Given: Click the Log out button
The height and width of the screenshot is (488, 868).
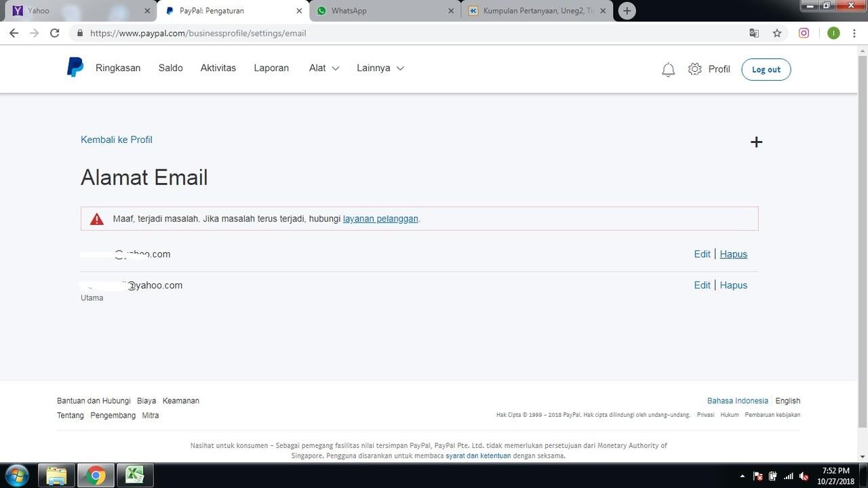Looking at the screenshot, I should click(766, 69).
